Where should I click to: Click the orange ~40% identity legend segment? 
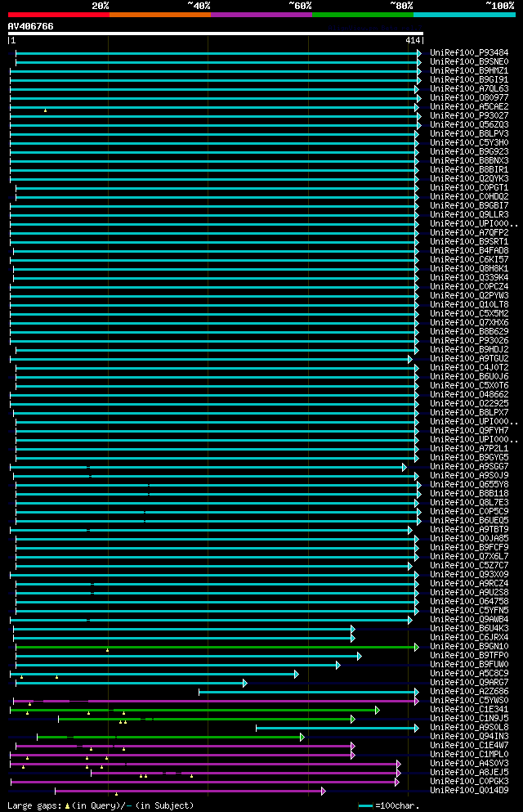pos(160,15)
